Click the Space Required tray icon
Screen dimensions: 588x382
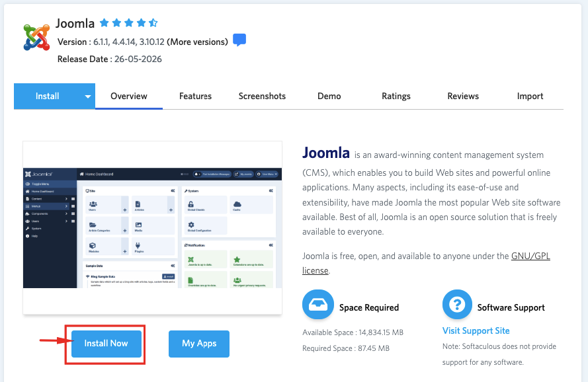(x=318, y=305)
